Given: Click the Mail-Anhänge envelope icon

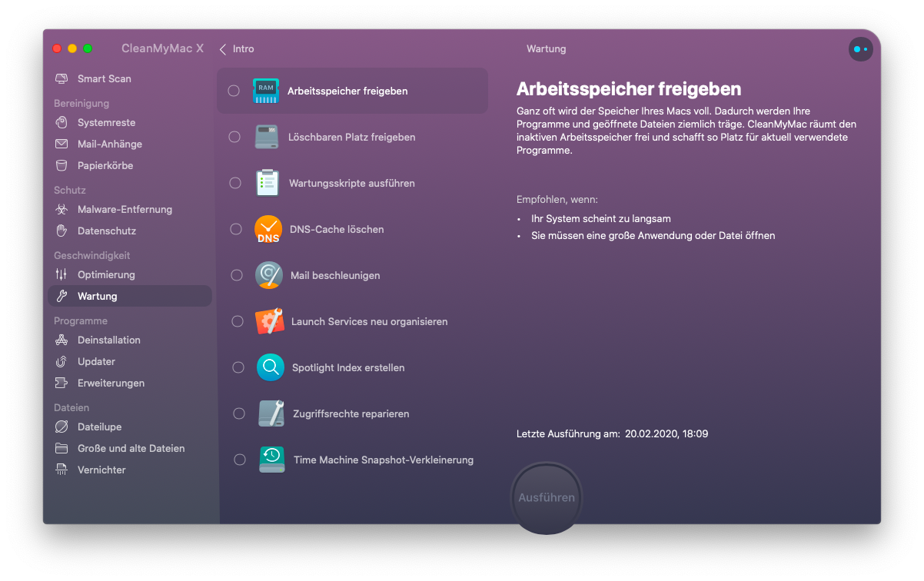Looking at the screenshot, I should click(61, 144).
